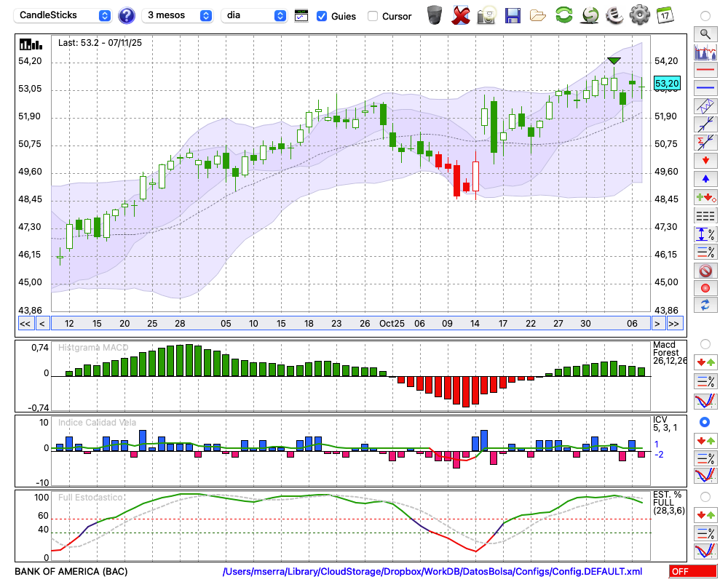Step back with the < button
This screenshot has width=728, height=582.
coord(42,324)
